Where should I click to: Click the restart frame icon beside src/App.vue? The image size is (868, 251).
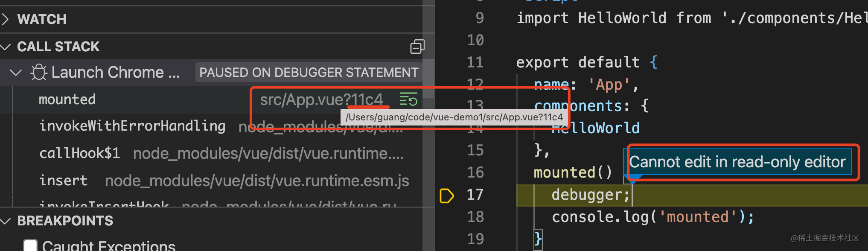tap(408, 99)
